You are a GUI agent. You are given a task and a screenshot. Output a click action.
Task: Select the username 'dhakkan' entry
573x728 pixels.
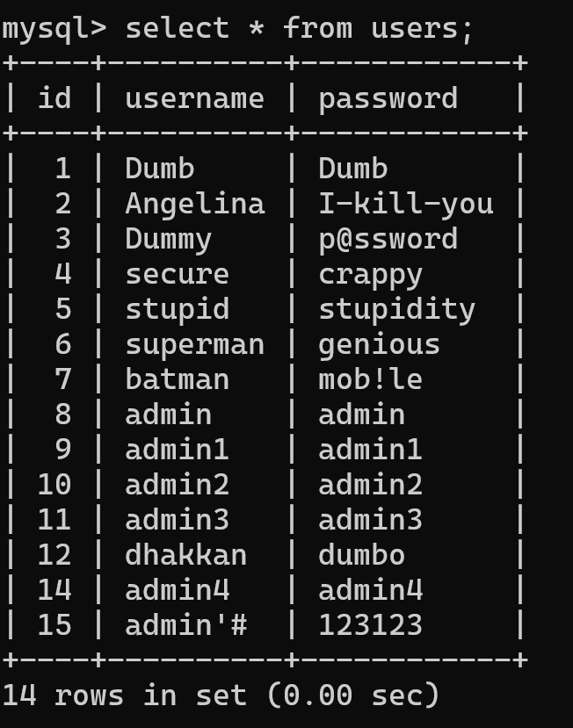(x=186, y=554)
